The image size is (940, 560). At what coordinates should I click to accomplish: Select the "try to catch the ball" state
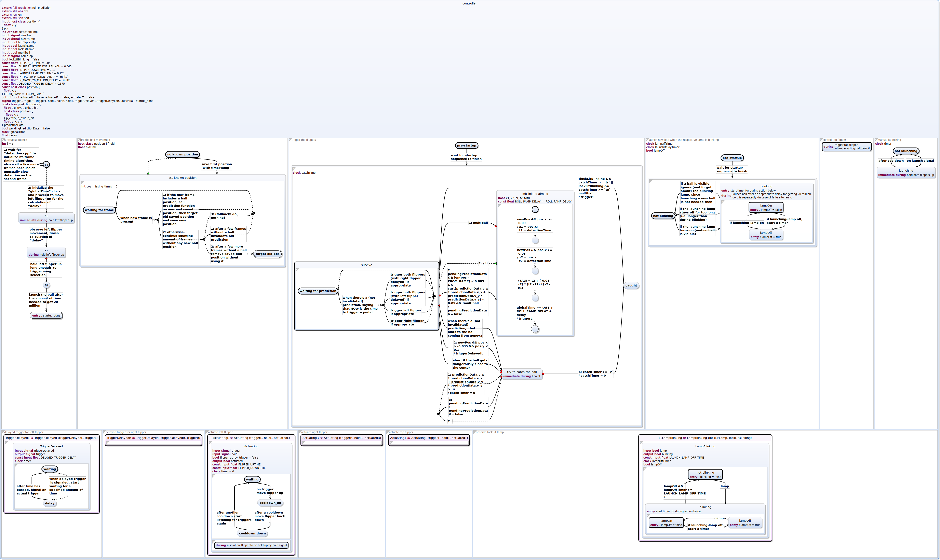coord(522,374)
